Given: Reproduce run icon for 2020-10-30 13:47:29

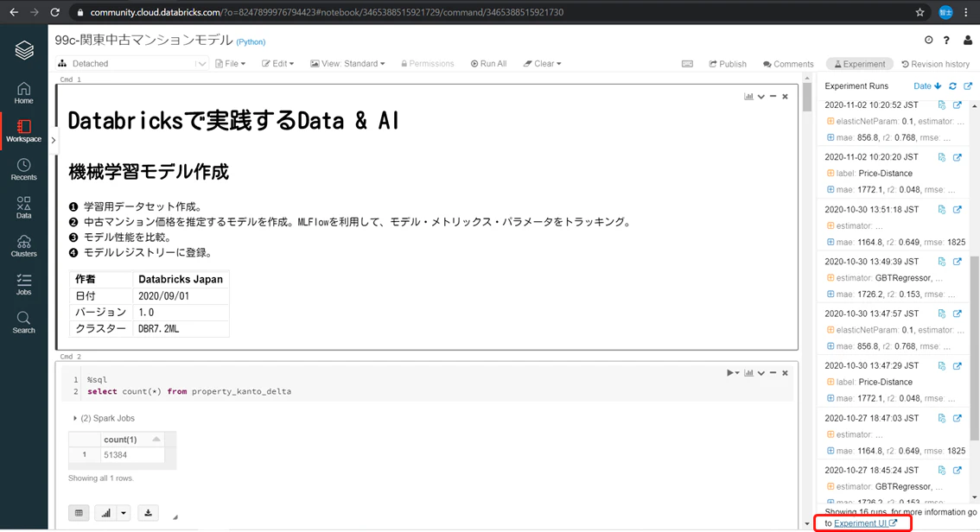Looking at the screenshot, I should [942, 366].
